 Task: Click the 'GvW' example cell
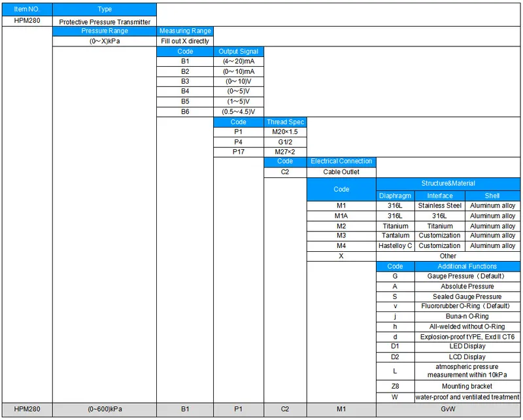point(448,410)
